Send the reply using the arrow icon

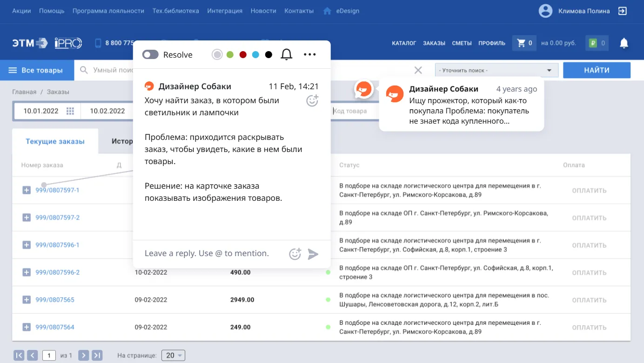click(x=314, y=254)
